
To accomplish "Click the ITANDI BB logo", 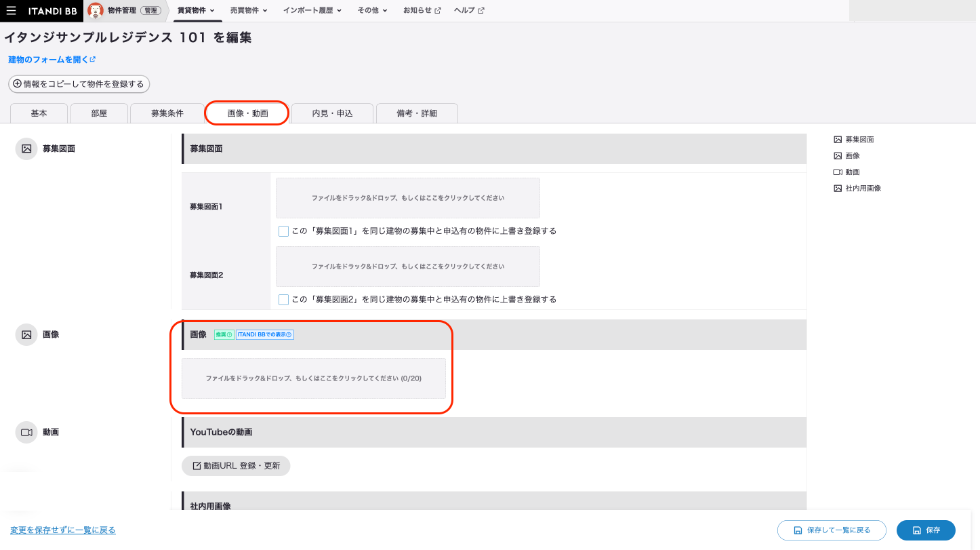I will 52,11.
